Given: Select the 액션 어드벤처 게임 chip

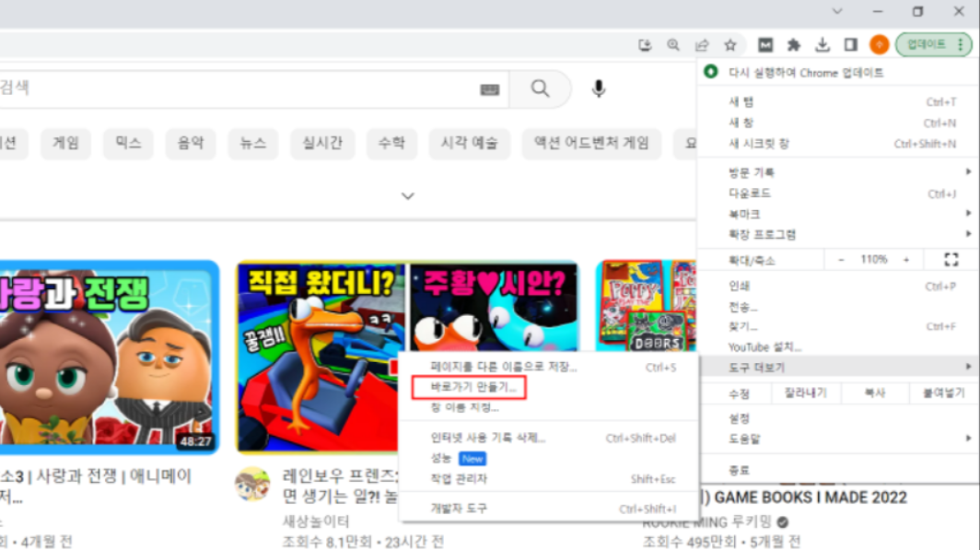Looking at the screenshot, I should pyautogui.click(x=591, y=143).
